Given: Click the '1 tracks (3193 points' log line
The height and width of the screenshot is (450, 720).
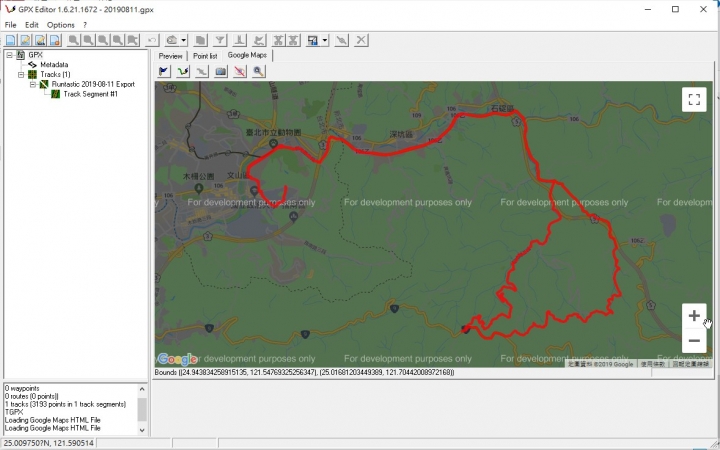Looking at the screenshot, I should pyautogui.click(x=65, y=405).
